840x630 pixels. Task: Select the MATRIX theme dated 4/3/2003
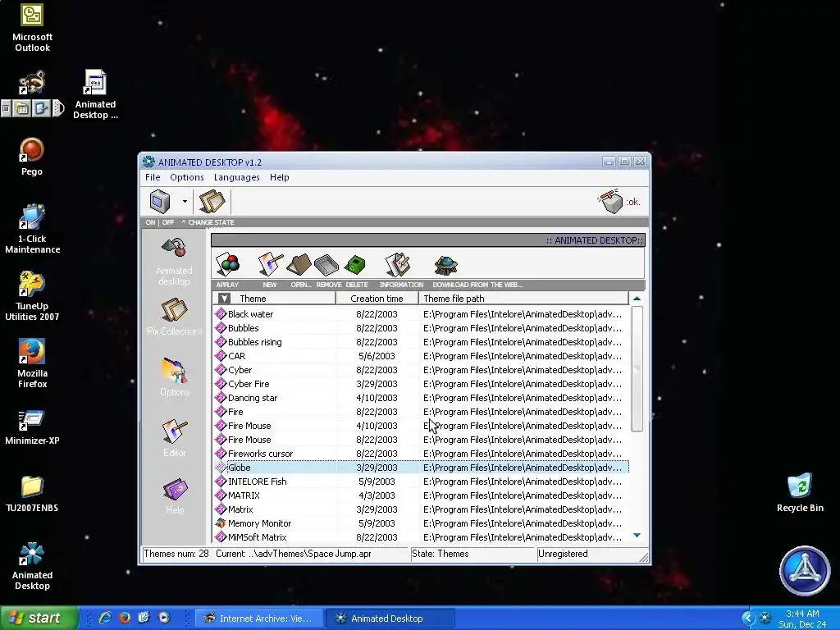click(421, 495)
